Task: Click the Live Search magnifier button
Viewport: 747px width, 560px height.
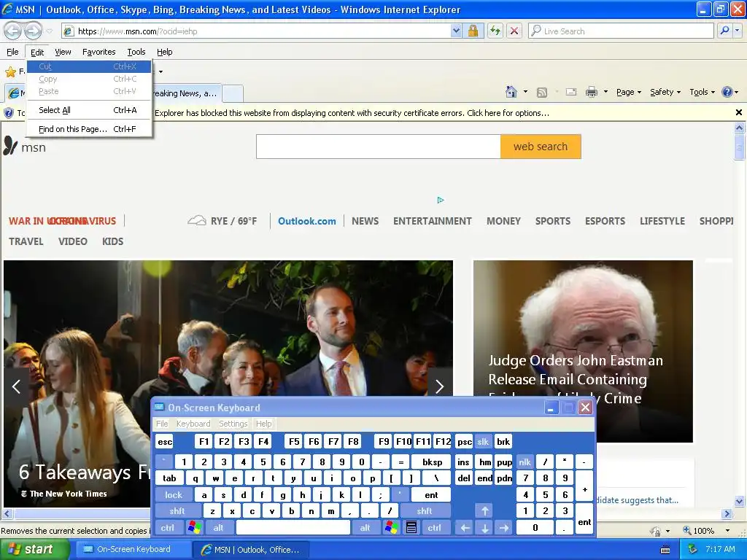Action: coord(724,31)
